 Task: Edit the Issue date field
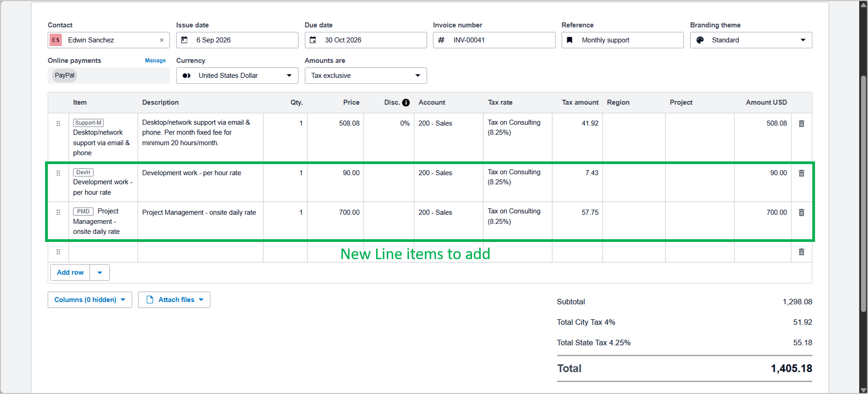click(x=237, y=40)
